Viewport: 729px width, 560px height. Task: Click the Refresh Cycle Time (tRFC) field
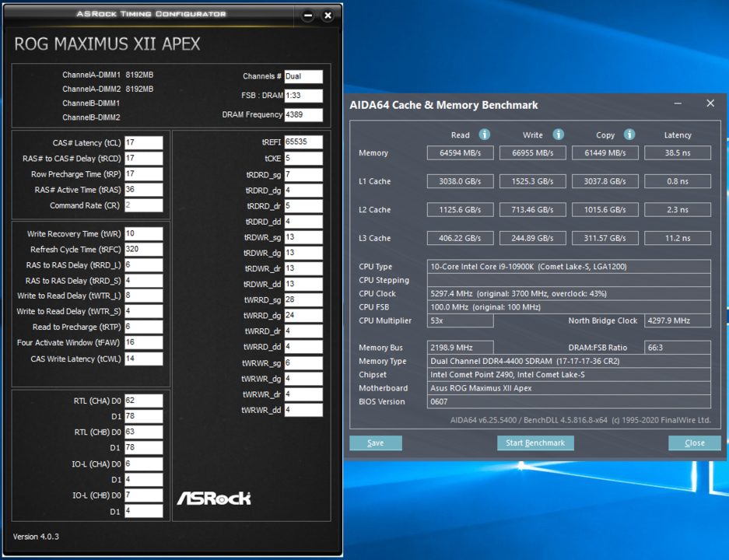pos(143,250)
